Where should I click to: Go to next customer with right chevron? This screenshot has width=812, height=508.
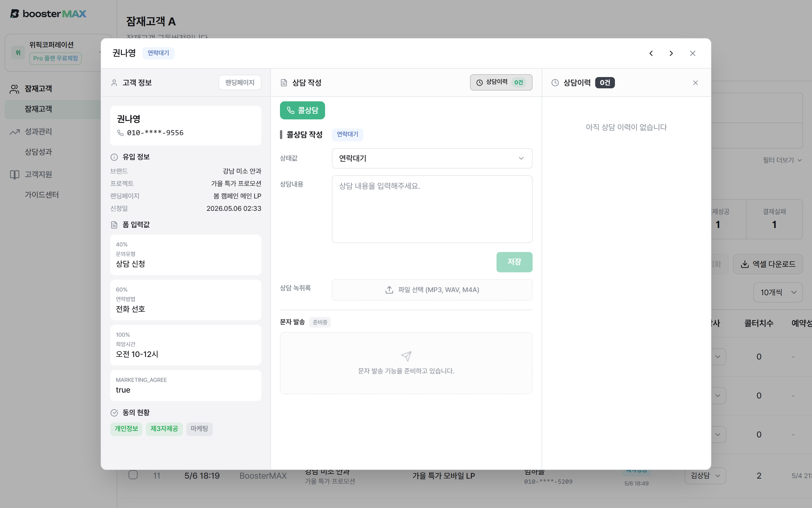tap(671, 53)
